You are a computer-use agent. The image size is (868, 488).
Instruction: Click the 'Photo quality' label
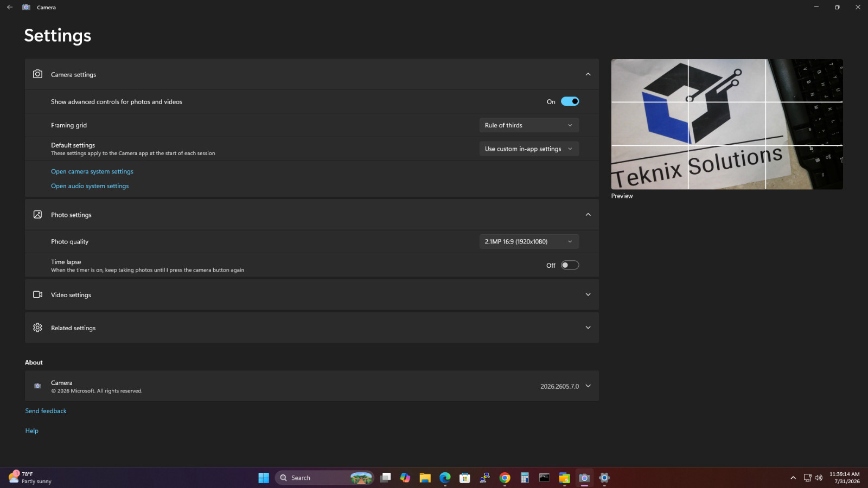[69, 242]
